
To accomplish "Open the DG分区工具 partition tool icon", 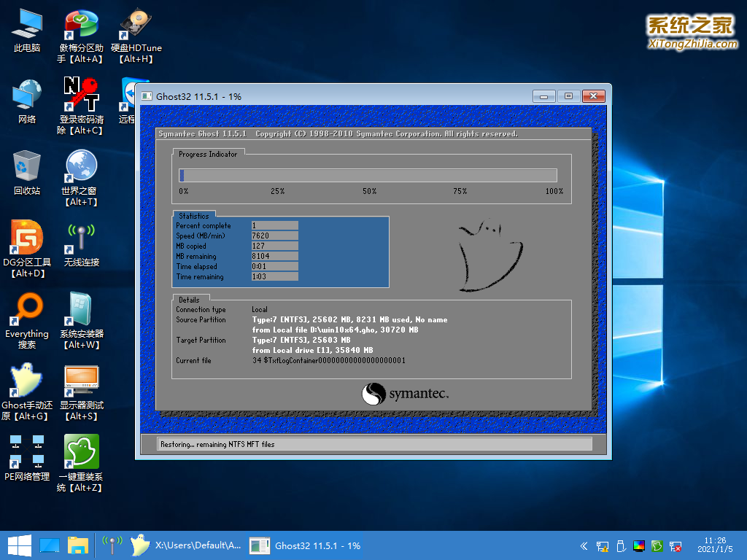I will [27, 238].
